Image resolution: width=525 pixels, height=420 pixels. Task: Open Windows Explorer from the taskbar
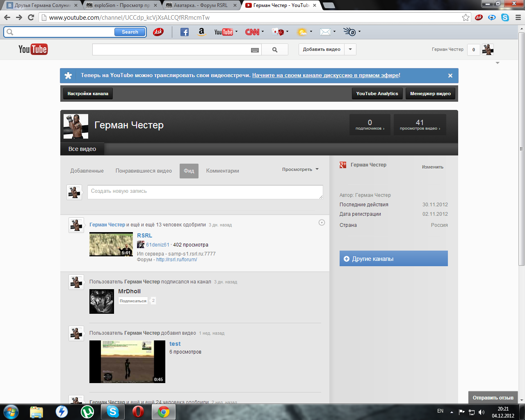coord(37,411)
